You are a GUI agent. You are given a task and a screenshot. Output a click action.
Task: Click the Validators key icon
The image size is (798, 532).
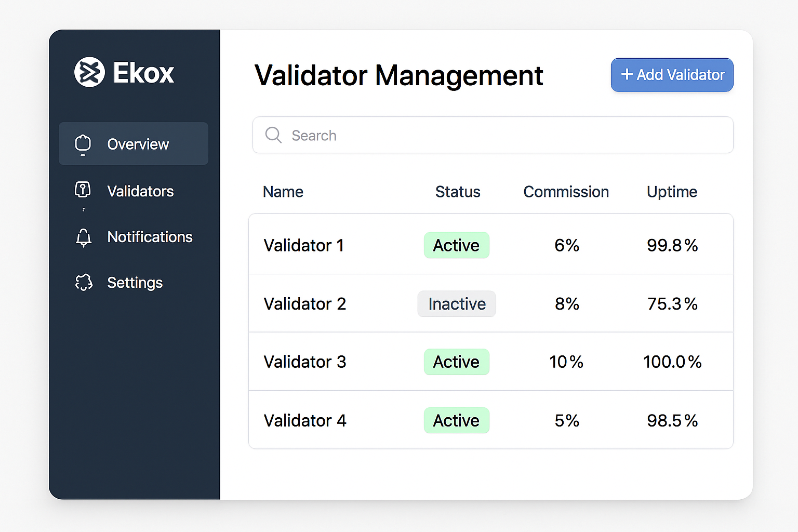83,191
